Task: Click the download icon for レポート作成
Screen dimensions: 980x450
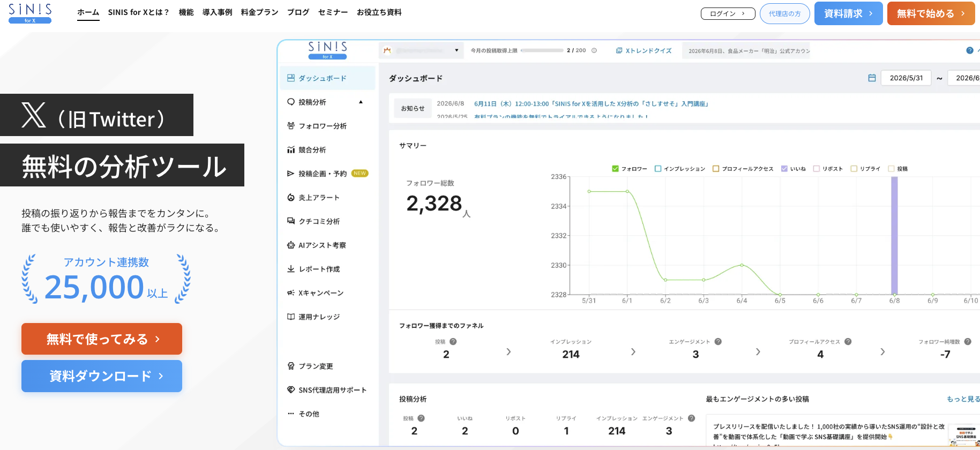Action: 290,269
